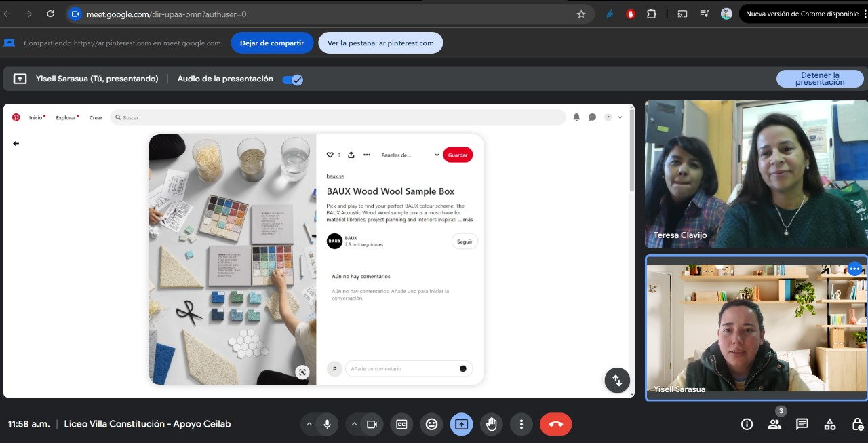The height and width of the screenshot is (443, 868).
Task: Open meeting details info icon
Action: click(747, 424)
